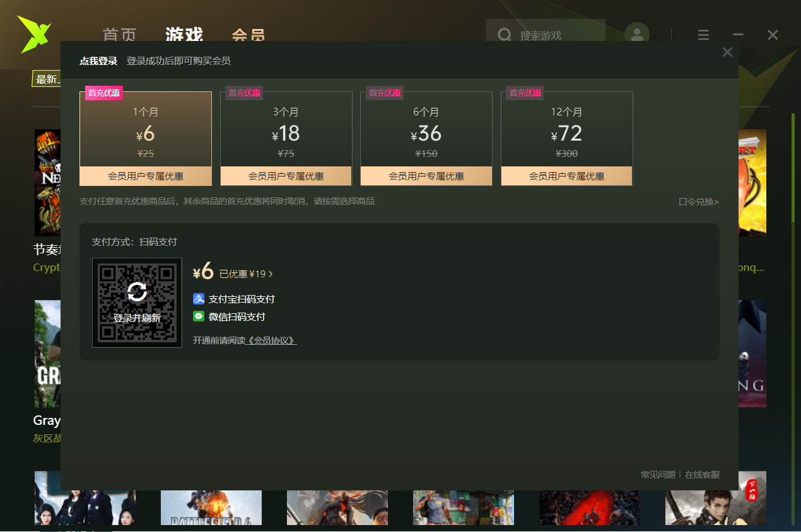This screenshot has height=532, width=801.
Task: Click the main window vertical scrollbar
Action: 793,167
